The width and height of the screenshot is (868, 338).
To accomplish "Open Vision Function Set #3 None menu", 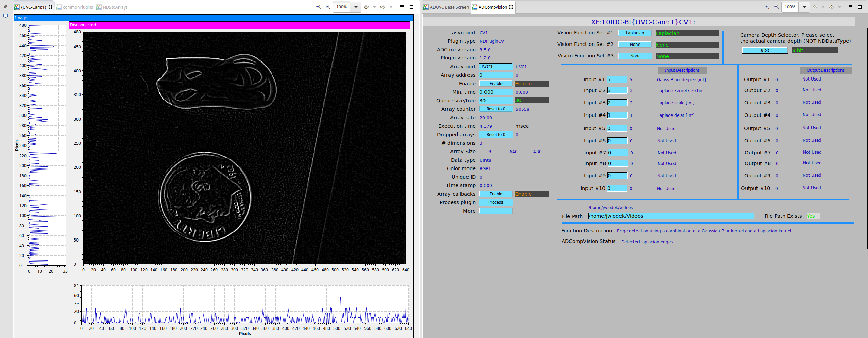I will coord(635,56).
